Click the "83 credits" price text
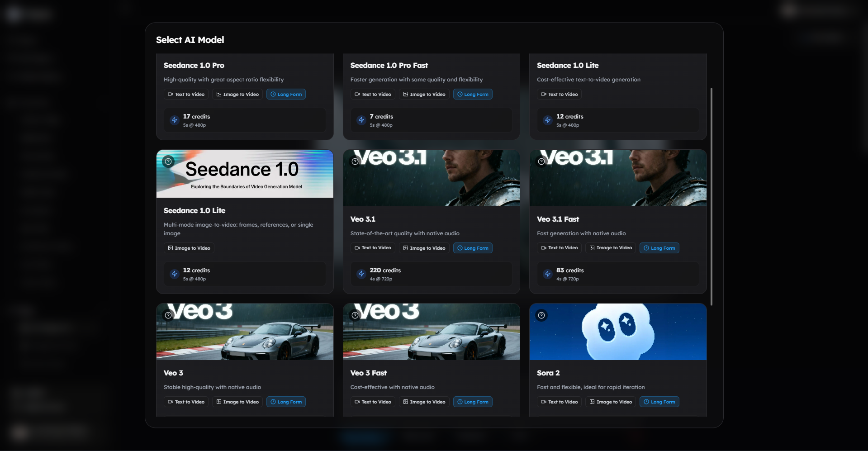The image size is (868, 451). coord(570,270)
